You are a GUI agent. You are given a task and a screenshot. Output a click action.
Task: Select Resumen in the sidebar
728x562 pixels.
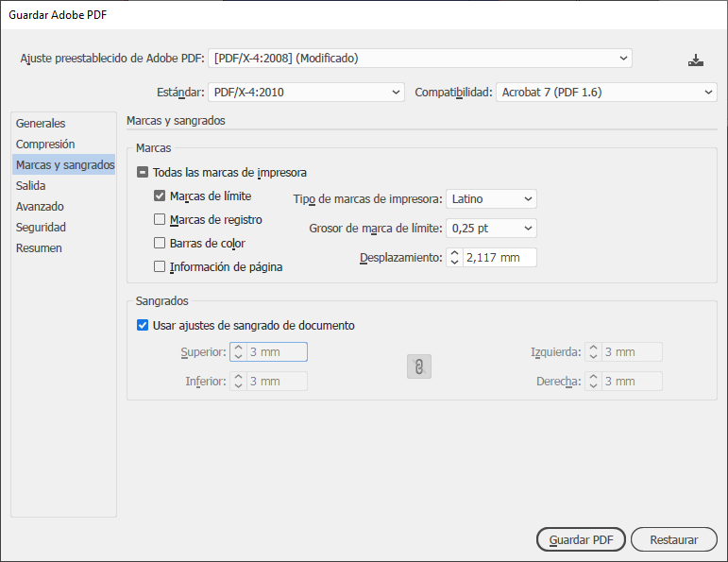(x=63, y=248)
